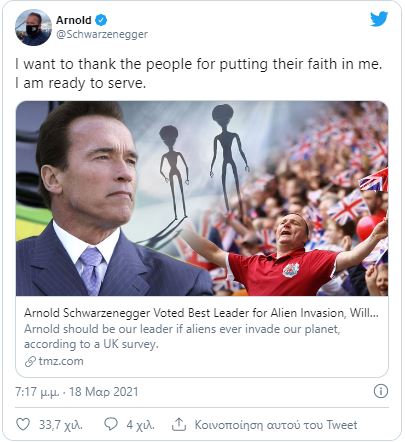Click the chain link icon beside tmz.com
The image size is (405, 442).
point(30,361)
